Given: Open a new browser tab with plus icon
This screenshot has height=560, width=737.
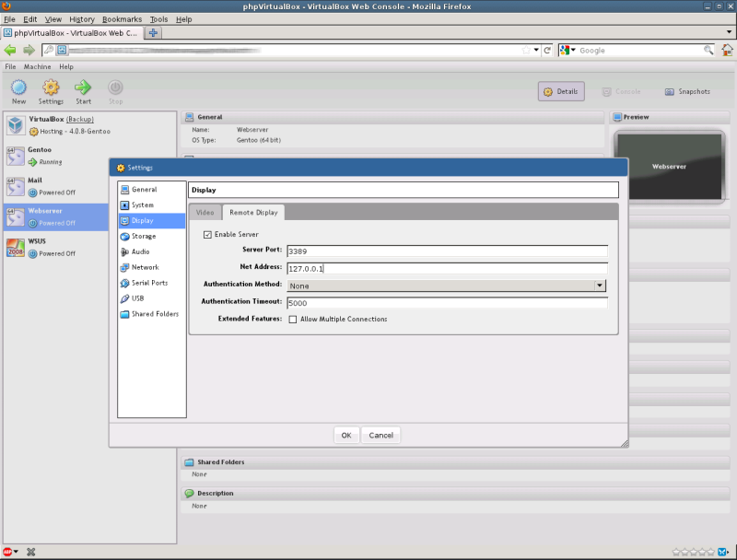Looking at the screenshot, I should (x=153, y=33).
